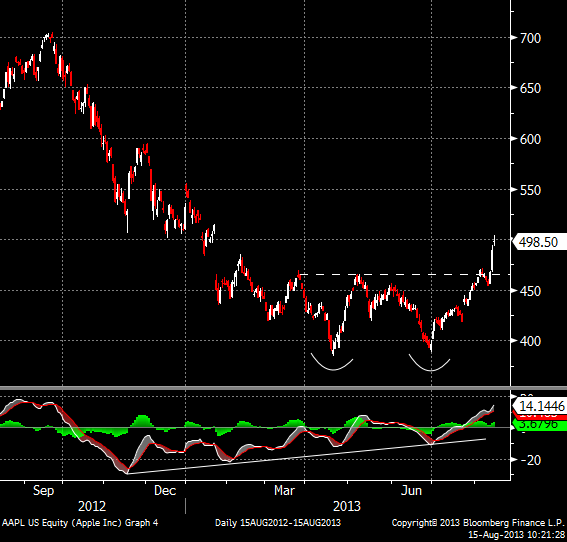Viewport: 567px width, 542px height.
Task: Click the 14.1446 indicator value label
Action: [540, 406]
